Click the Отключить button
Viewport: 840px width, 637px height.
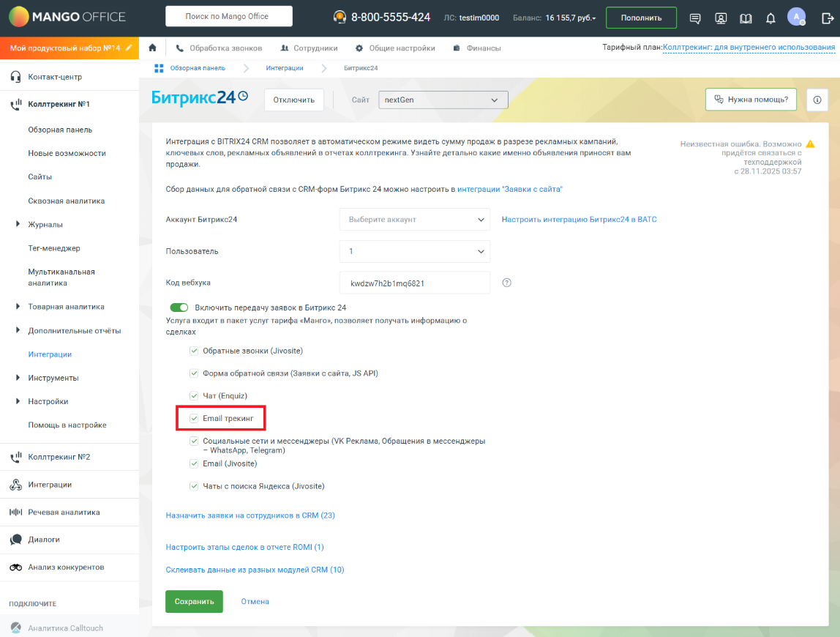(x=293, y=100)
